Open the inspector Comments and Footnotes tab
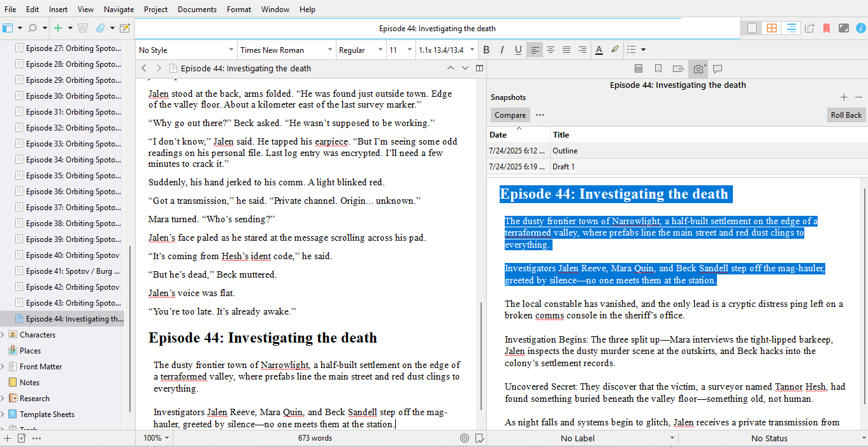Screen dimensions: 868x447 pyautogui.click(x=718, y=69)
